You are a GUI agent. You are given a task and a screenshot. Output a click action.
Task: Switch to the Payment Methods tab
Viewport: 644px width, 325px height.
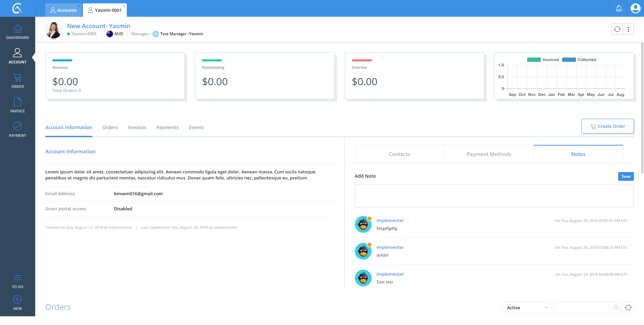(x=489, y=154)
